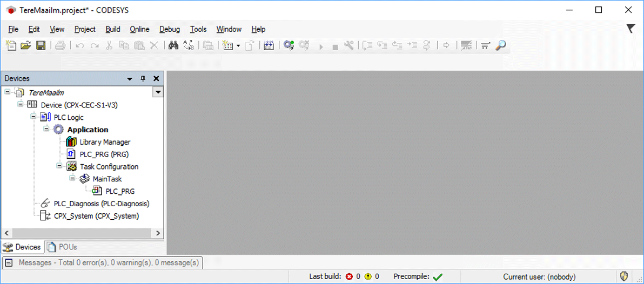Screen dimensions: 644x284
Task: Click the wrench icon in the toolbar
Action: click(x=349, y=45)
